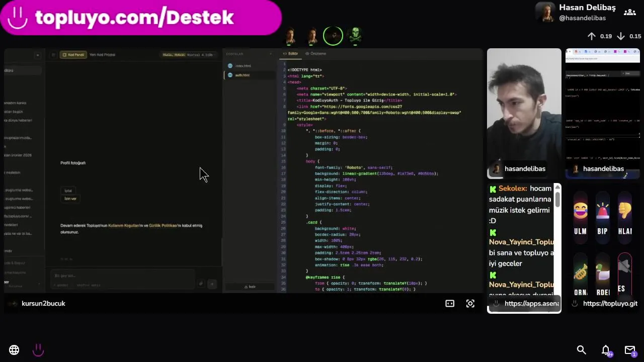
Task: Select the hasandelibas webcam thumbnail
Action: [524, 114]
